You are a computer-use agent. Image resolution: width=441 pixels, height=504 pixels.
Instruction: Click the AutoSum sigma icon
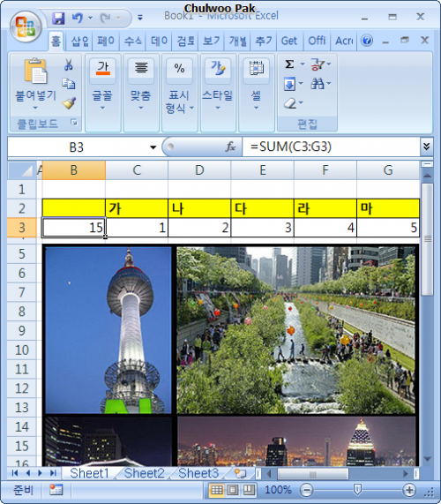point(289,64)
